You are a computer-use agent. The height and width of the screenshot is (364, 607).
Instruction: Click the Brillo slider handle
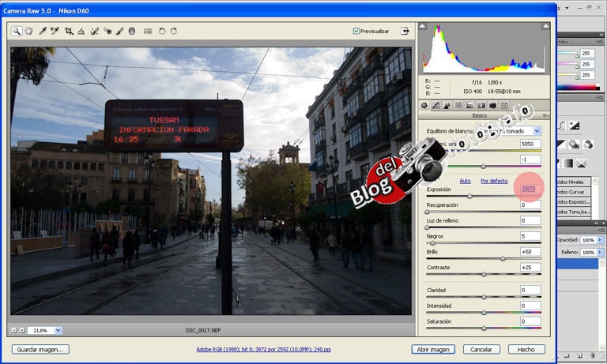point(503,258)
